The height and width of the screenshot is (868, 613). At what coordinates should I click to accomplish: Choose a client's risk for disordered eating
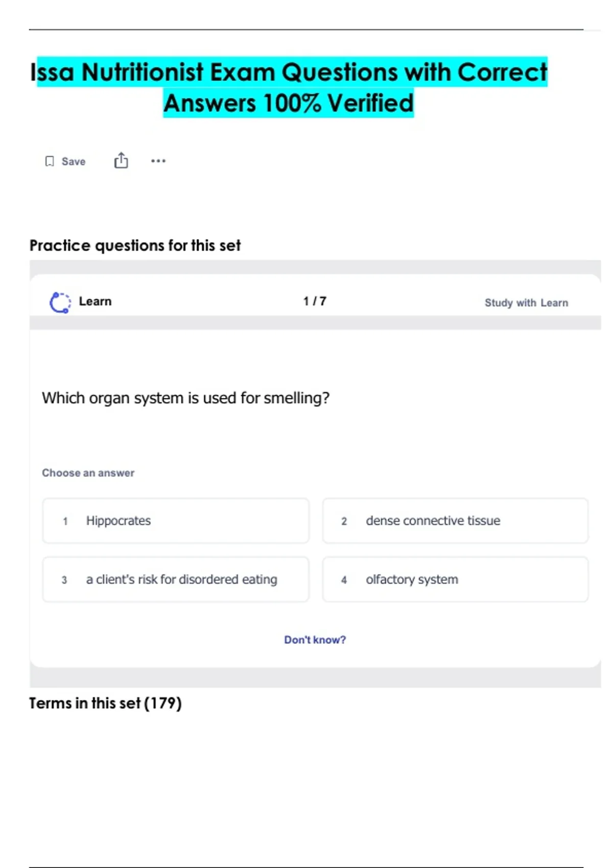click(x=176, y=580)
